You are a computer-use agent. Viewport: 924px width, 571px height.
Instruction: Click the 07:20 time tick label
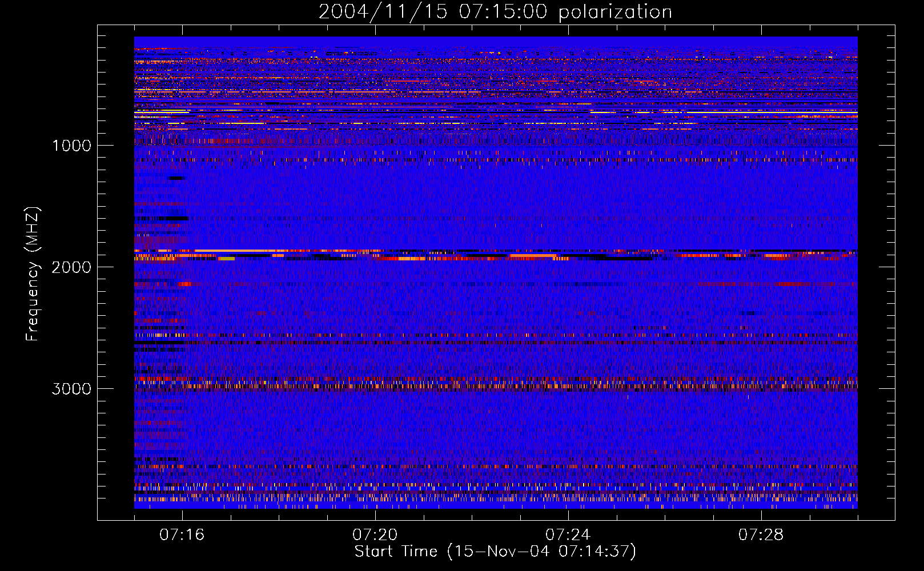pyautogui.click(x=375, y=535)
